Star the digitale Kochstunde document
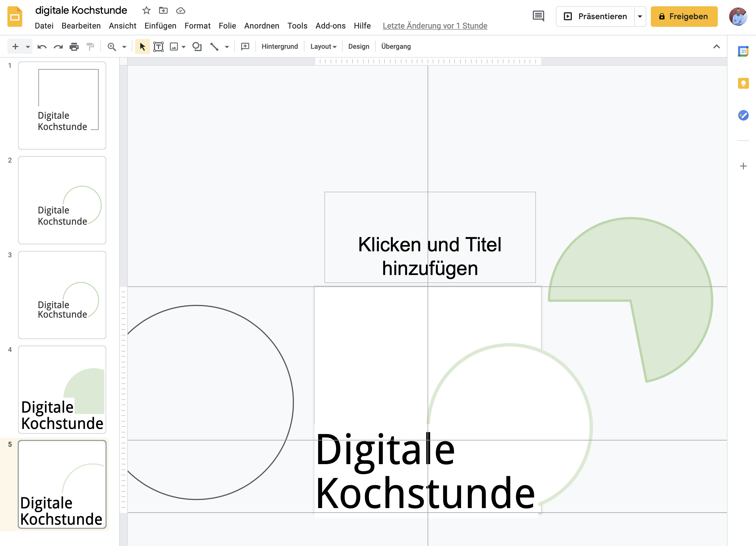The width and height of the screenshot is (756, 546). click(146, 11)
